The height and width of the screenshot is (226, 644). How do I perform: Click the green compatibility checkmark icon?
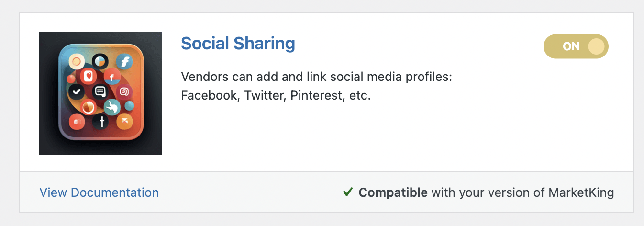[348, 192]
